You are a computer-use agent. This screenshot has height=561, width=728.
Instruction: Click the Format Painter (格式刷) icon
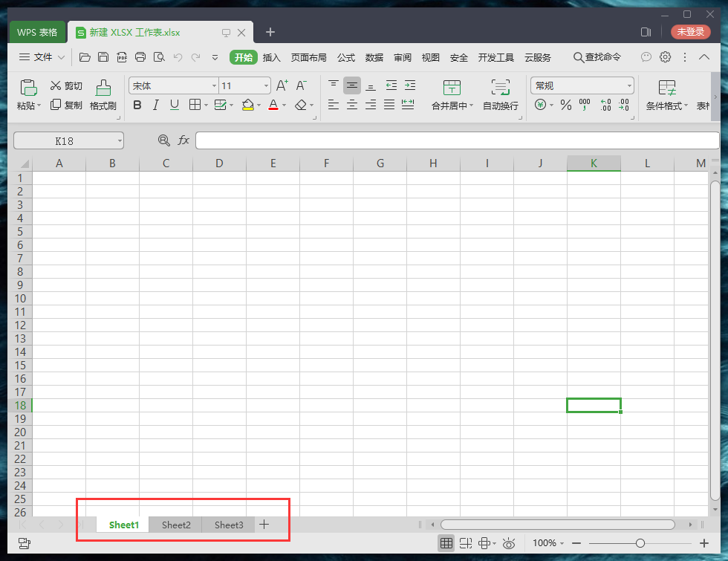click(x=103, y=88)
